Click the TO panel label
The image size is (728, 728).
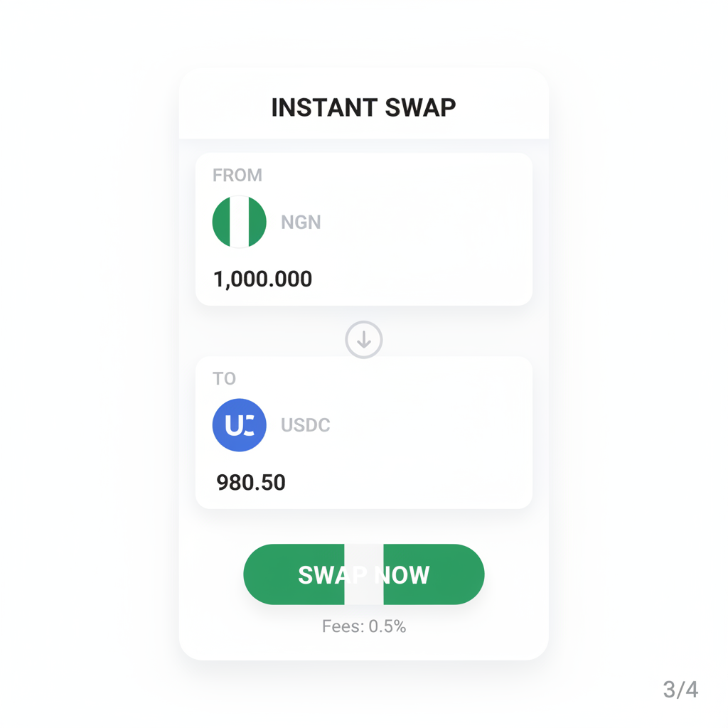[x=224, y=378]
